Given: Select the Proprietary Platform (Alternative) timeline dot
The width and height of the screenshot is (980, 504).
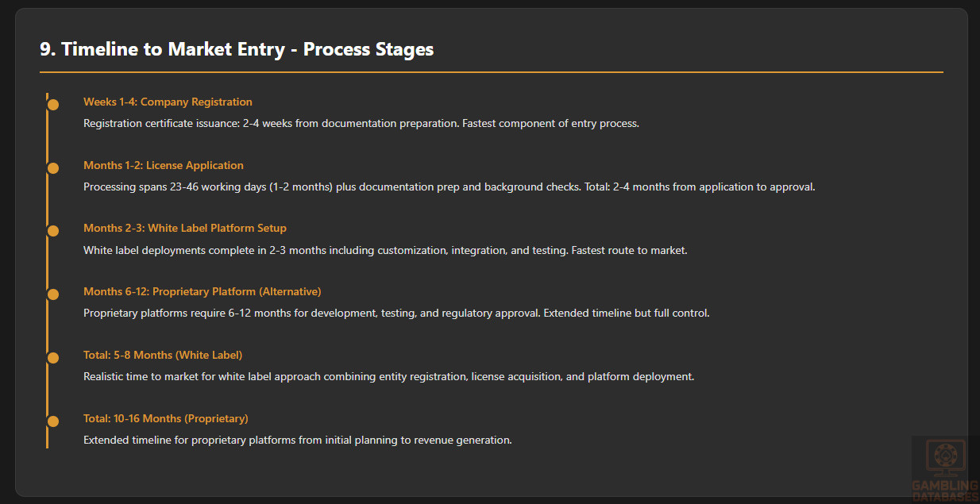Looking at the screenshot, I should pos(53,294).
